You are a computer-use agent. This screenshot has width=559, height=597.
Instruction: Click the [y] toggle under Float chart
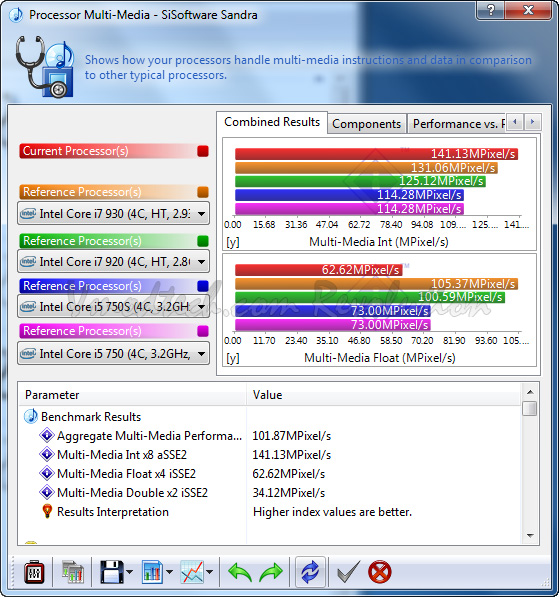[233, 358]
